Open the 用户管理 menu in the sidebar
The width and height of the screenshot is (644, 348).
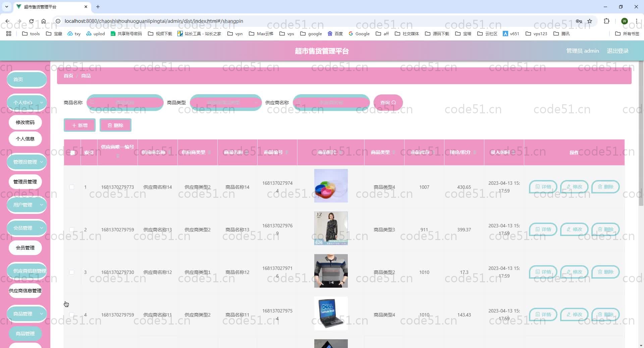tap(26, 205)
